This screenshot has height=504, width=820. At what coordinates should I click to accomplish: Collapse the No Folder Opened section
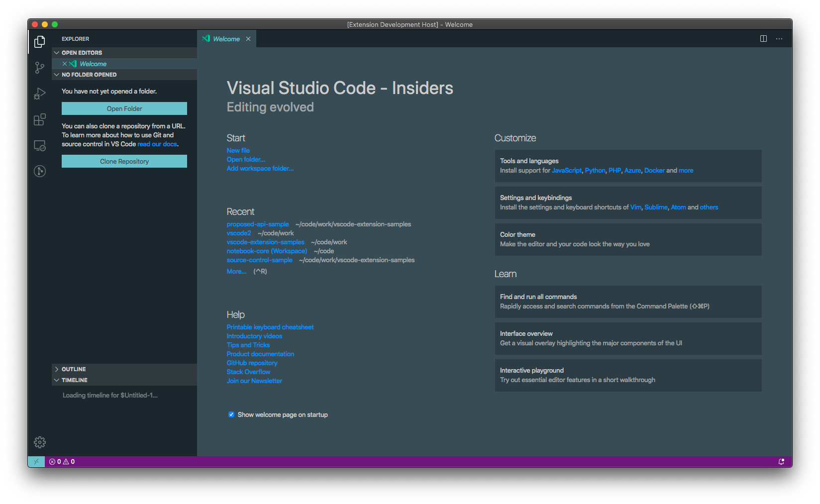124,75
